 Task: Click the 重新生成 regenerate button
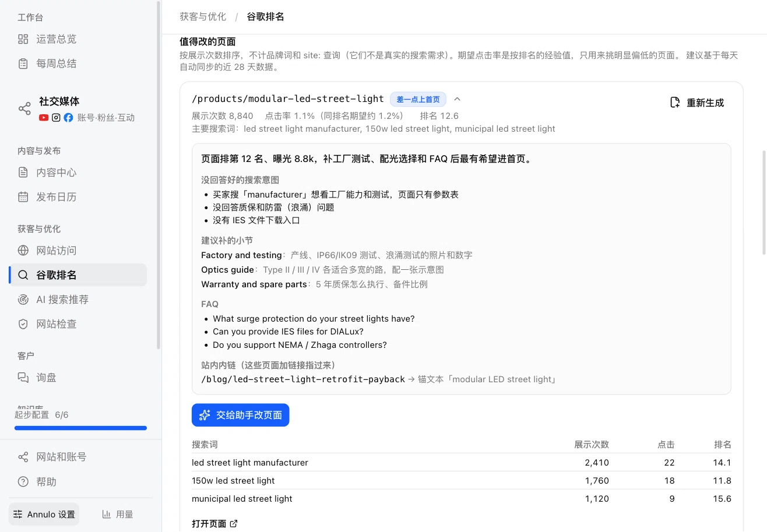pyautogui.click(x=697, y=103)
